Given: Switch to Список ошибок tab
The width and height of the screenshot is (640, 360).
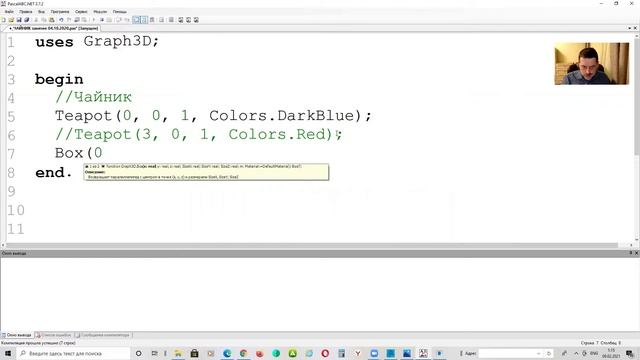Looking at the screenshot, I should point(54,335).
